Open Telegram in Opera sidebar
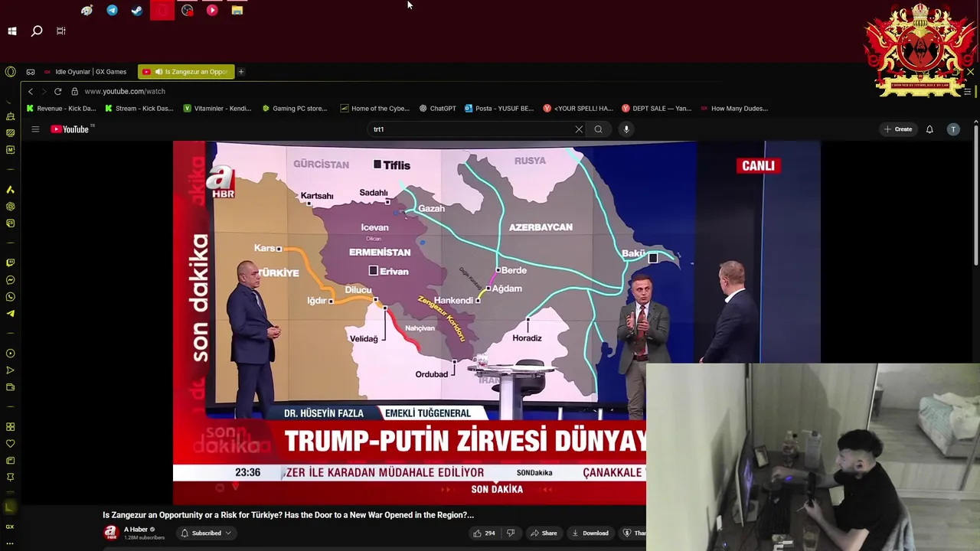Viewport: 980px width, 551px height. pos(10,314)
